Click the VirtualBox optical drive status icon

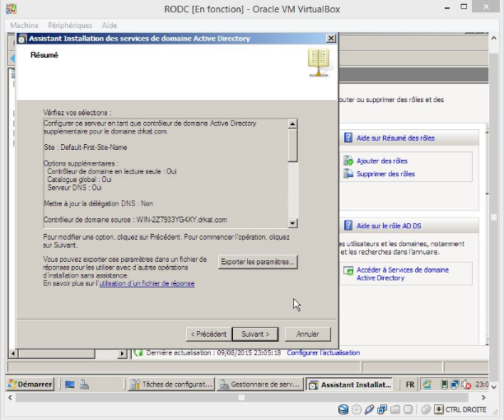(356, 409)
